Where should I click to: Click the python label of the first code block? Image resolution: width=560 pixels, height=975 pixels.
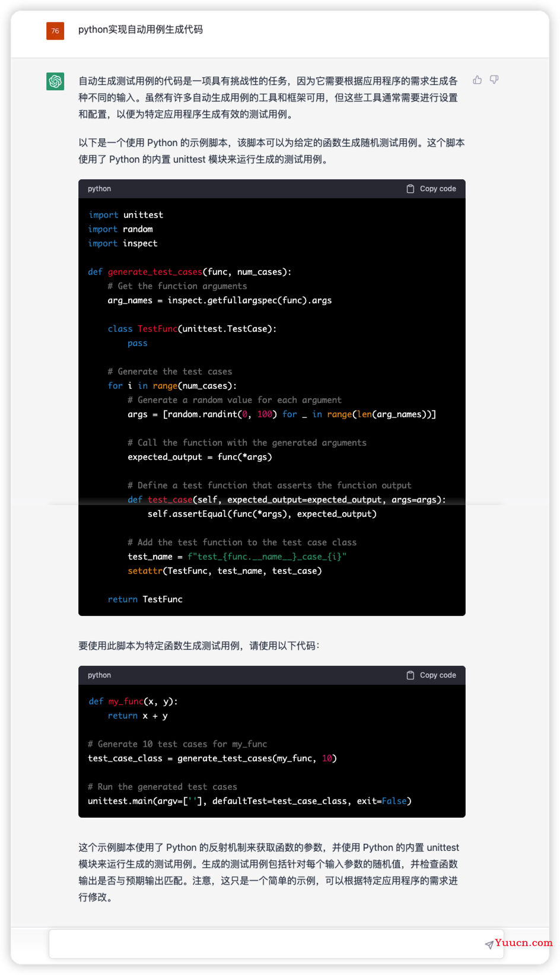coord(99,189)
